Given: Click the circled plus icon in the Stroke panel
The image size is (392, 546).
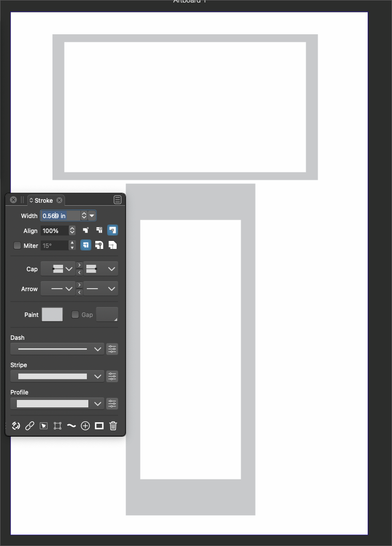Looking at the screenshot, I should [x=85, y=426].
